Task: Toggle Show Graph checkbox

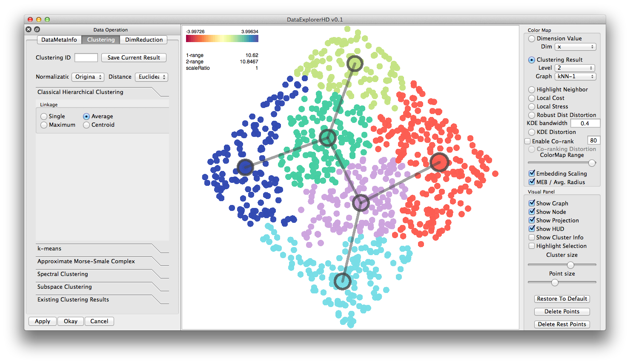Action: coord(532,203)
